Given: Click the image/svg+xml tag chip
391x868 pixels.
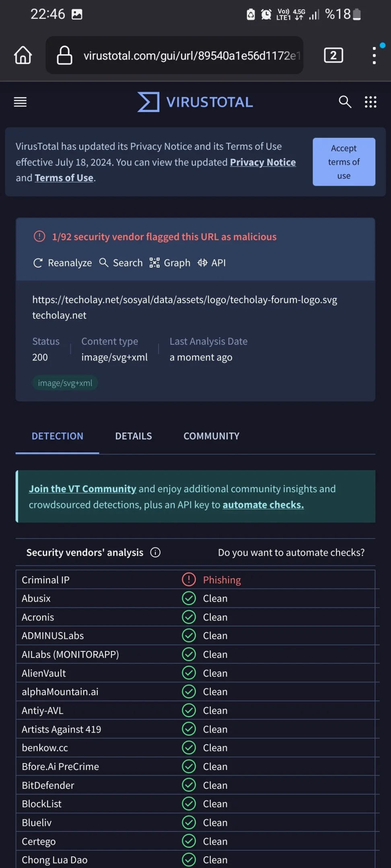Looking at the screenshot, I should point(65,383).
